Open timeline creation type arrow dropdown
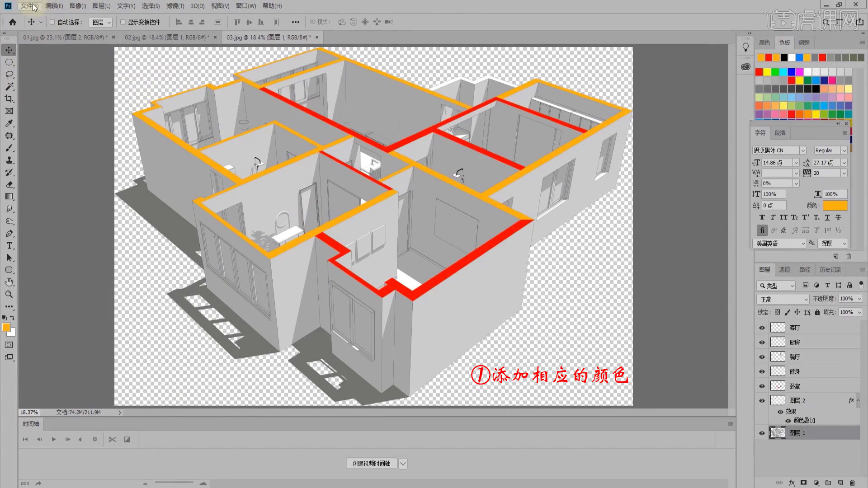This screenshot has height=488, width=868. [x=403, y=464]
